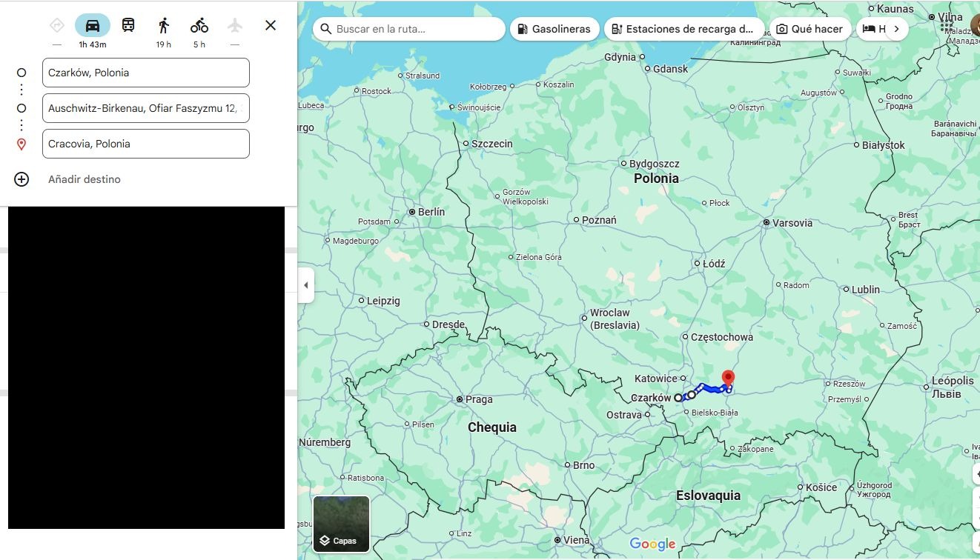Click Košice city label

click(821, 487)
